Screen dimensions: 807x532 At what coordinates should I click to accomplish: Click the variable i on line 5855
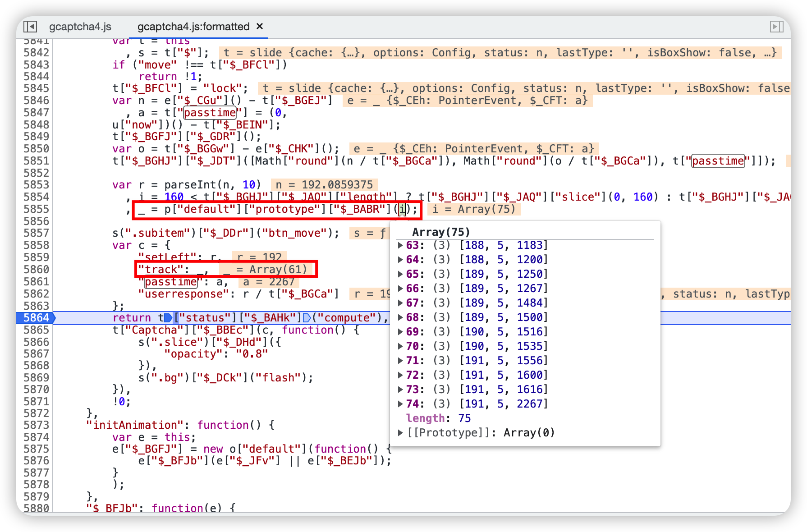point(402,209)
